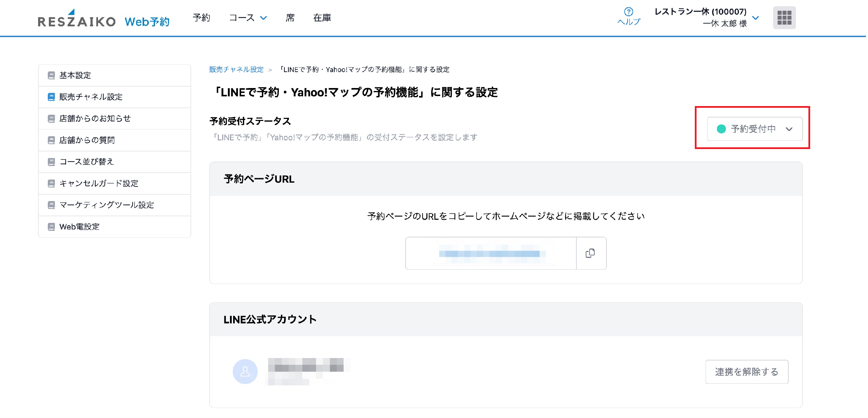
Task: Select 店舗からのお知らせ in sidebar
Action: point(95,119)
